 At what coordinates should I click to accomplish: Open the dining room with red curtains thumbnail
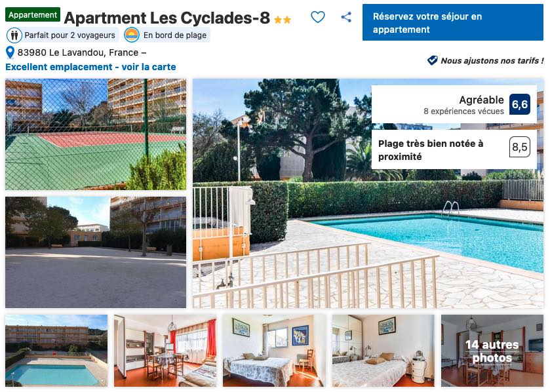[165, 351]
